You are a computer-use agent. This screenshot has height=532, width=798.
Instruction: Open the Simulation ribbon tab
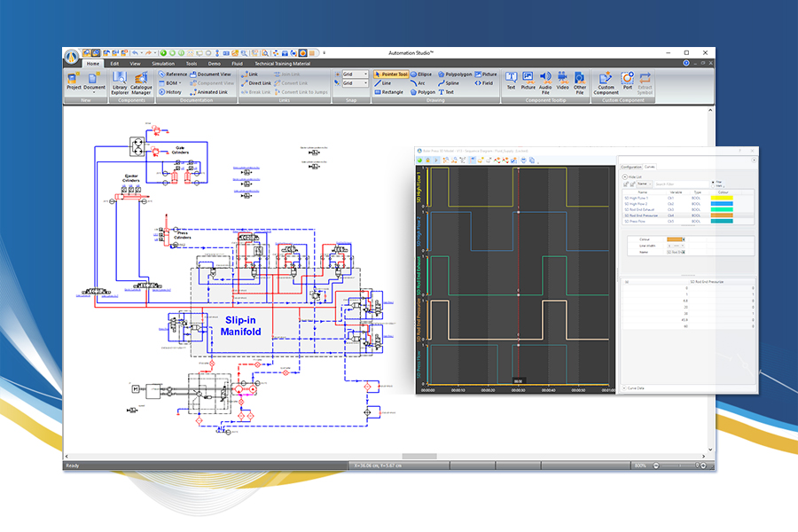point(163,64)
